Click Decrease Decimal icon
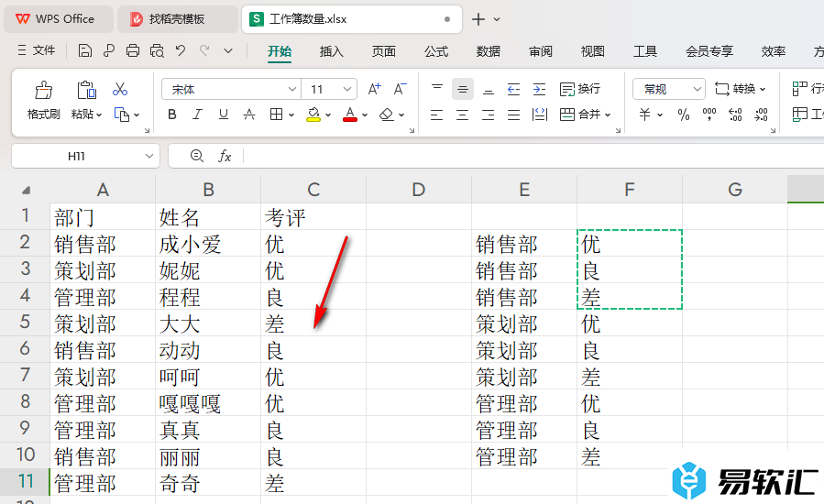The image size is (824, 504). coord(761,115)
